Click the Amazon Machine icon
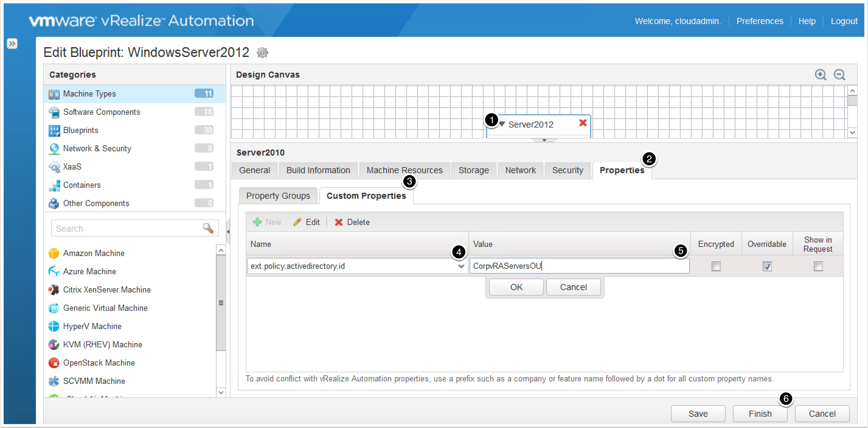868x428 pixels. (54, 253)
